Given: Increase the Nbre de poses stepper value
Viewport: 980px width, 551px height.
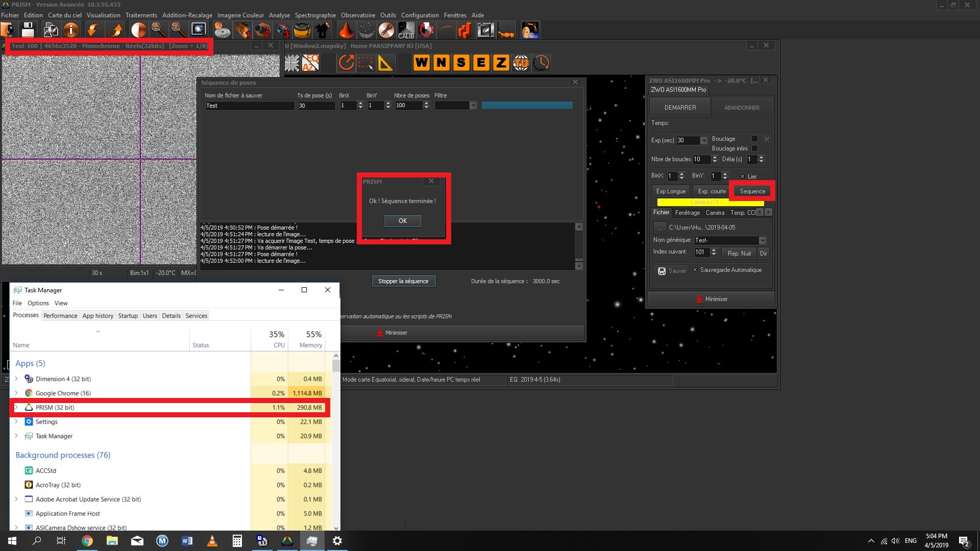Looking at the screenshot, I should [x=427, y=103].
